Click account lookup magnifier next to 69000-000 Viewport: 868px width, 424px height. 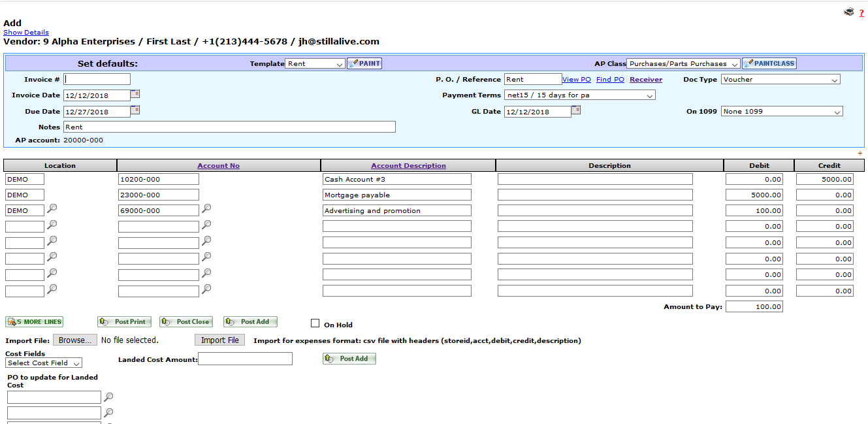tap(206, 208)
